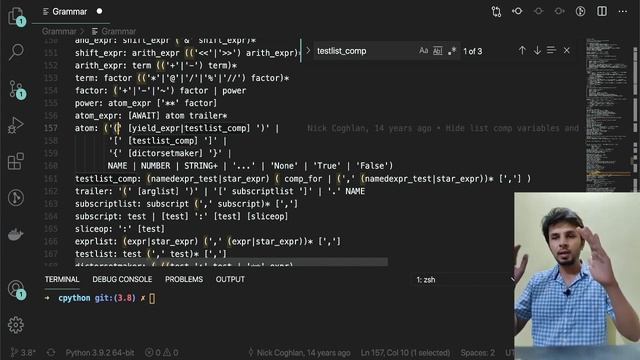The width and height of the screenshot is (640, 360).
Task: Split the editor to the right
Action: [x=602, y=11]
